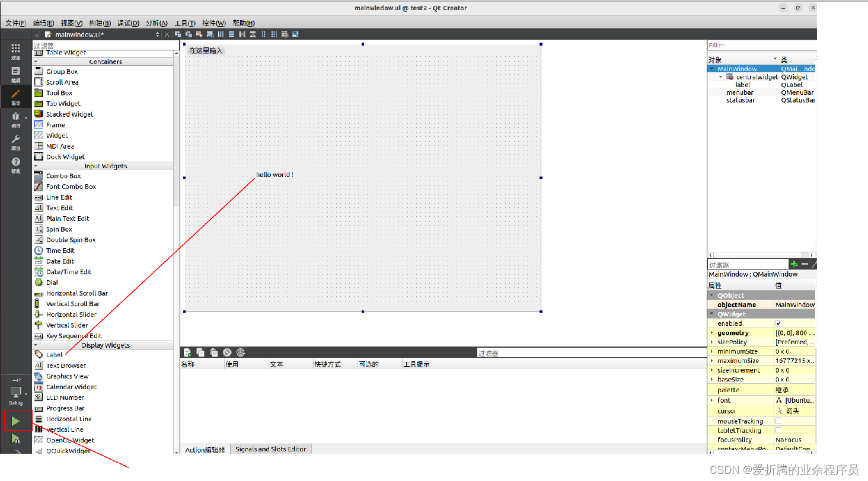Activate Edit Widgets mode in the designer toolbar
The height and width of the screenshot is (481, 868).
(178, 34)
